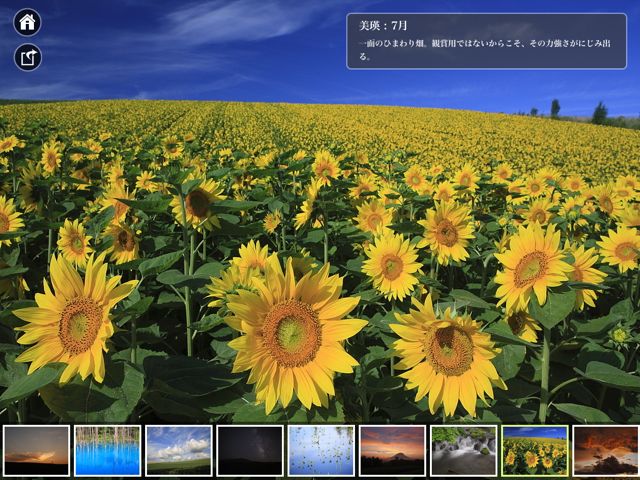The width and height of the screenshot is (640, 480).
Task: Select the highlighted sunflower field thumbnail
Action: point(535,451)
